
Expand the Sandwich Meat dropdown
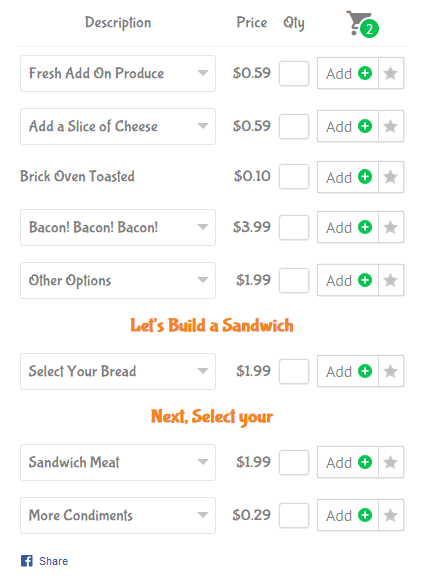tap(118, 462)
